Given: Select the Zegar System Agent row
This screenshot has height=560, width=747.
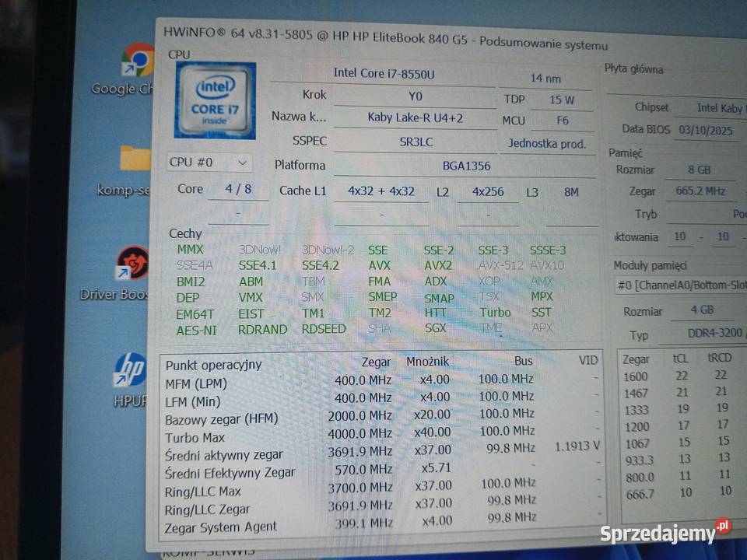Looking at the screenshot, I should 381,523.
